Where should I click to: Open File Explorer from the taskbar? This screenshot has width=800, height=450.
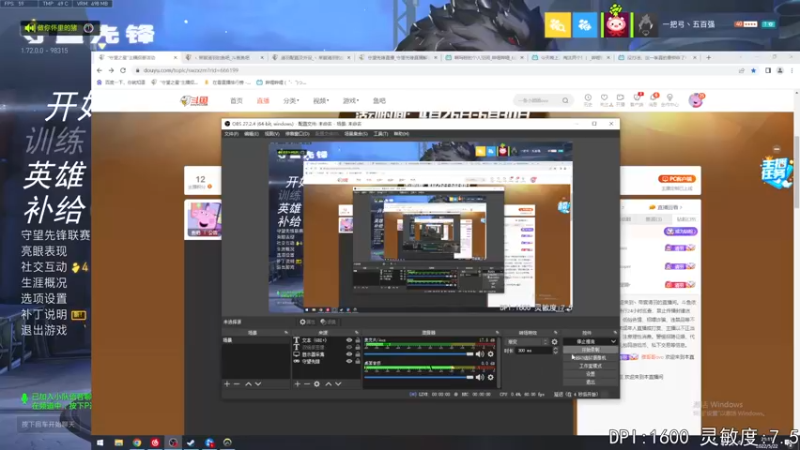pos(118,442)
